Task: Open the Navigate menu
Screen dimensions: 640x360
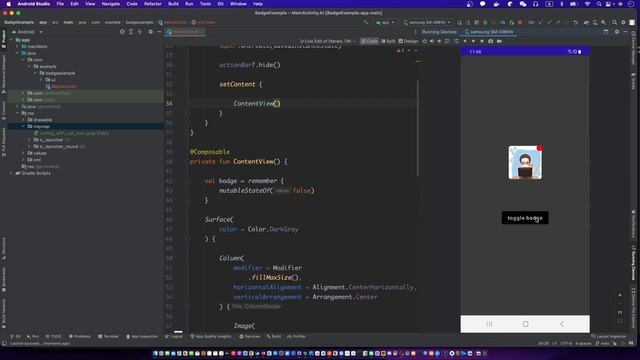Action: 111,4
